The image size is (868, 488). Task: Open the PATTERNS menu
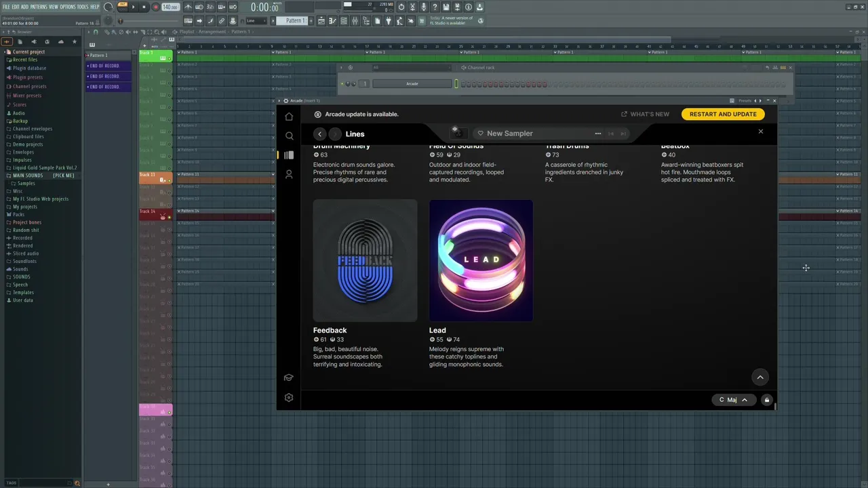pyautogui.click(x=39, y=7)
